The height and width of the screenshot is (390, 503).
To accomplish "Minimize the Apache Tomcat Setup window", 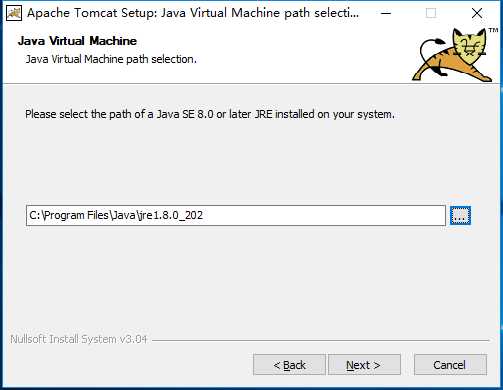I will pos(386,13).
